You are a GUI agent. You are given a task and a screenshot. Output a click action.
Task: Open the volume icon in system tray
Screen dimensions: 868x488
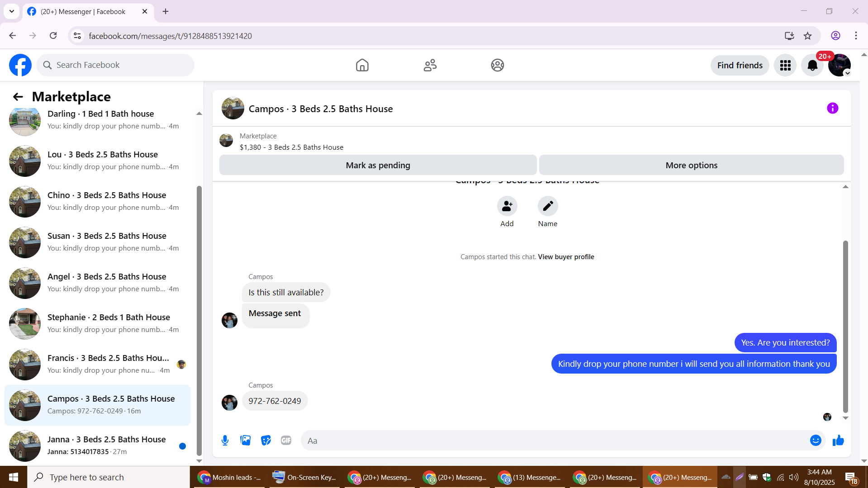[x=794, y=477]
